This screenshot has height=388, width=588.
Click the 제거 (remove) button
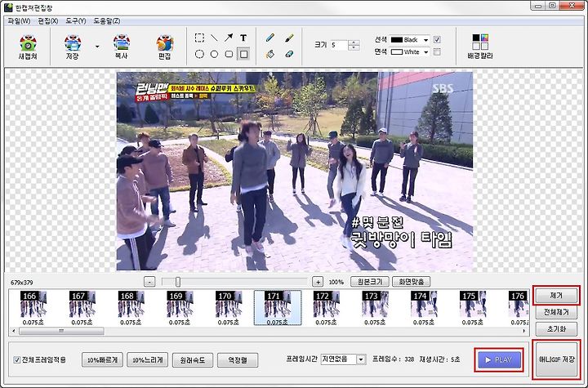[x=556, y=296]
